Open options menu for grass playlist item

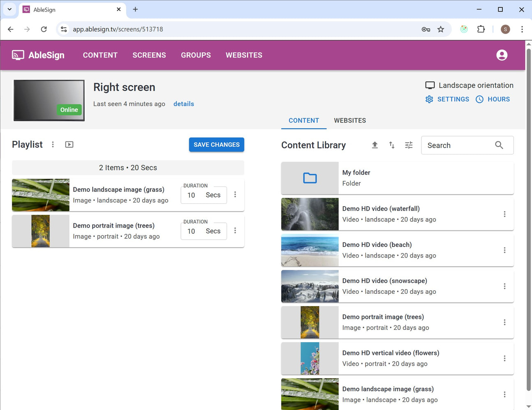235,195
